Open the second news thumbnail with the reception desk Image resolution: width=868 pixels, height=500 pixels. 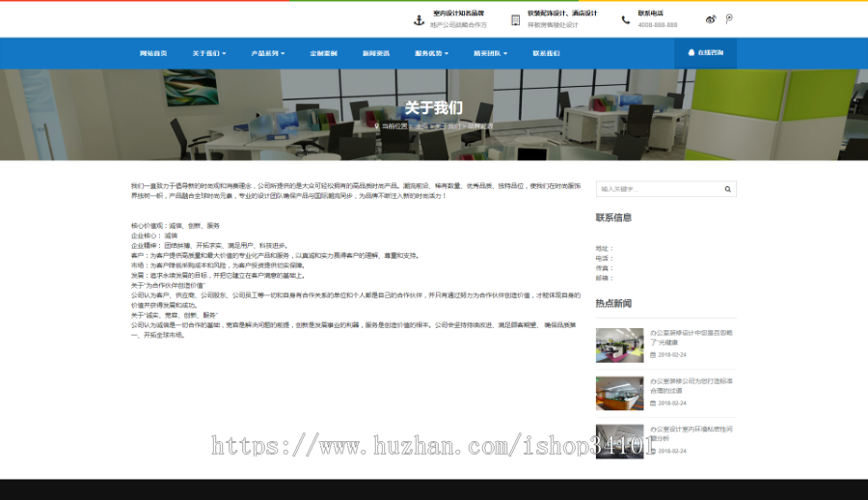tap(619, 394)
